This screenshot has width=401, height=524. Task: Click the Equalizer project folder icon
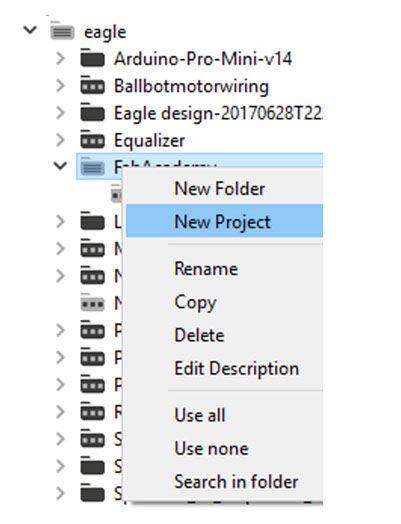point(93,140)
